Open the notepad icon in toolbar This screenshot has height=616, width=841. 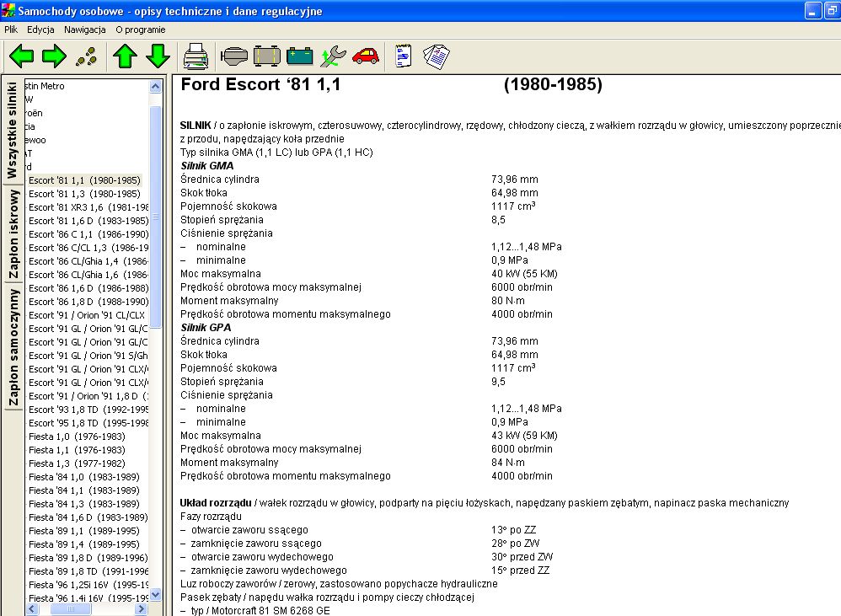point(403,56)
